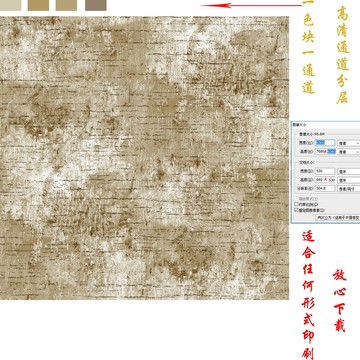Image resolution: width=360 pixels, height=360 pixels.
Task: Open the resolution unit dropdown
Action: (x=349, y=189)
